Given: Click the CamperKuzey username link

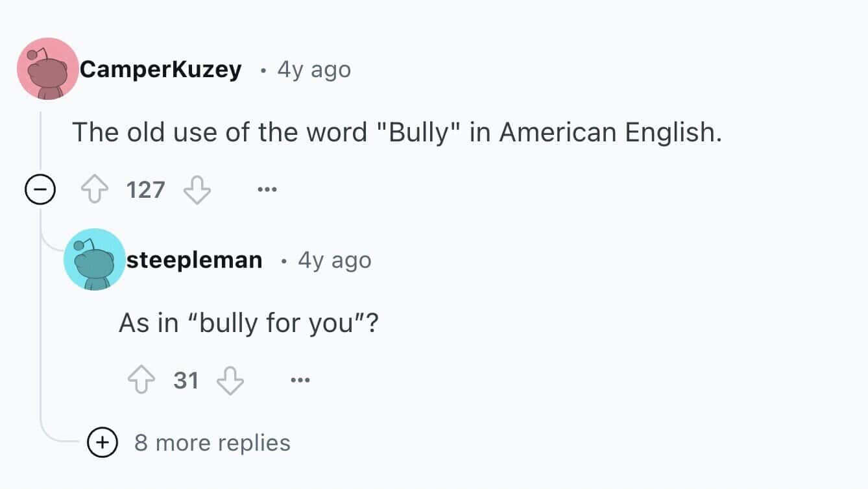Looking at the screenshot, I should click(x=160, y=69).
